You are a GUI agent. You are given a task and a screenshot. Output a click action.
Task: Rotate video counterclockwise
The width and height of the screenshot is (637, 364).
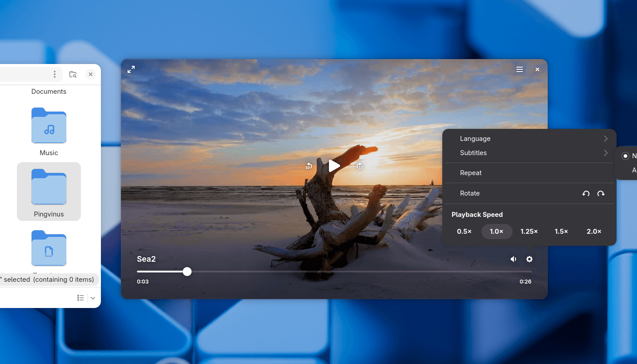586,193
